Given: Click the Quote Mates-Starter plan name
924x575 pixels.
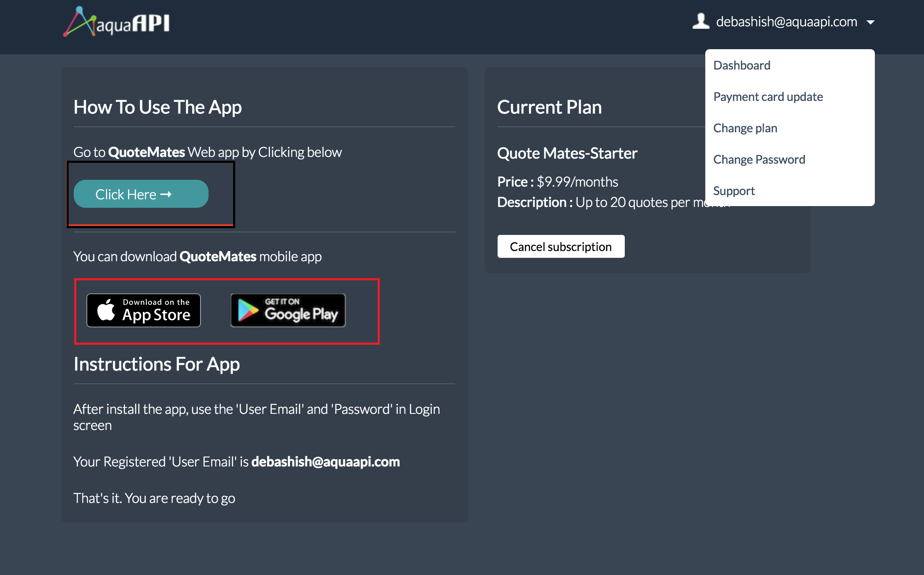Looking at the screenshot, I should [x=567, y=153].
